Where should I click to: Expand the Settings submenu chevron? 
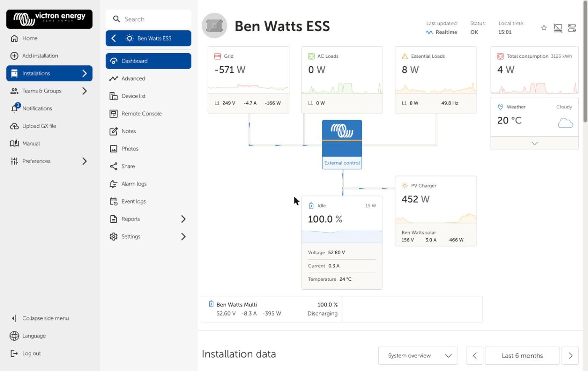point(183,237)
